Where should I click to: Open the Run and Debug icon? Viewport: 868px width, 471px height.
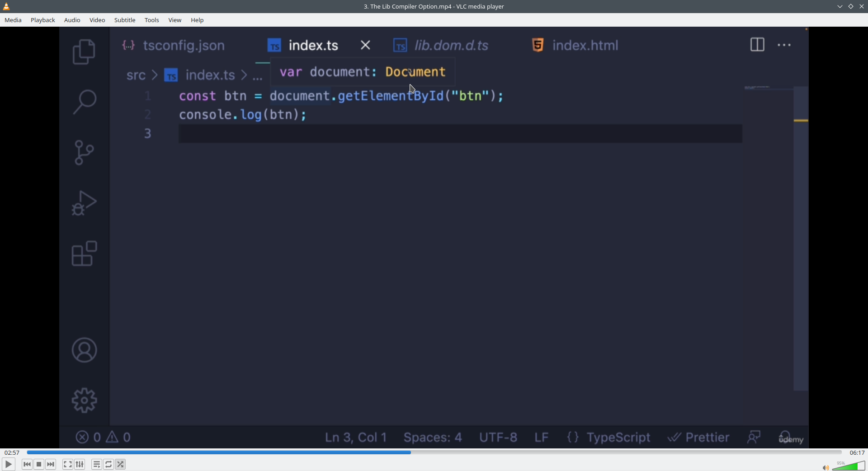tap(84, 203)
